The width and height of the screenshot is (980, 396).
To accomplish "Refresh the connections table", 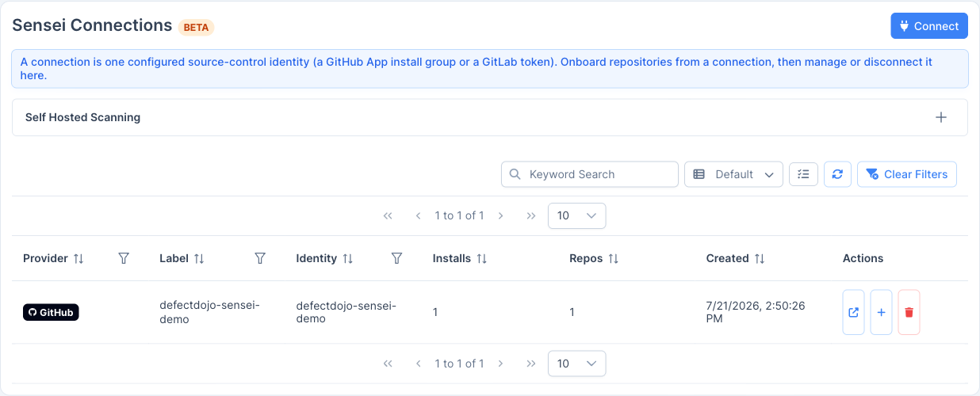I will 837,174.
